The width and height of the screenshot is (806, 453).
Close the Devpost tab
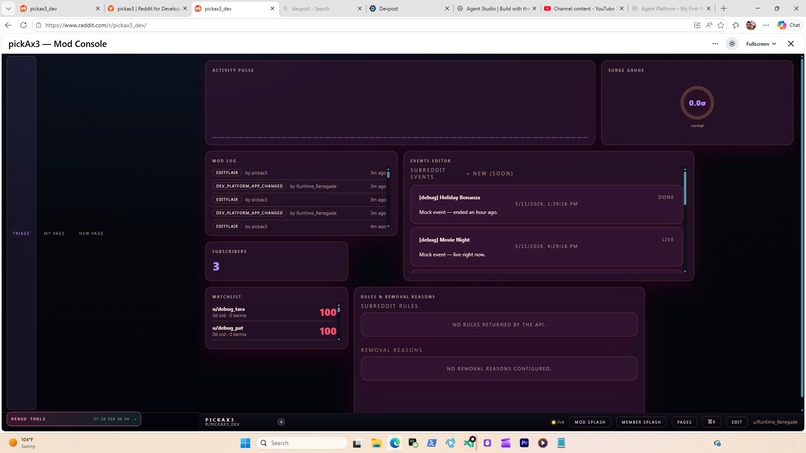tap(447, 8)
